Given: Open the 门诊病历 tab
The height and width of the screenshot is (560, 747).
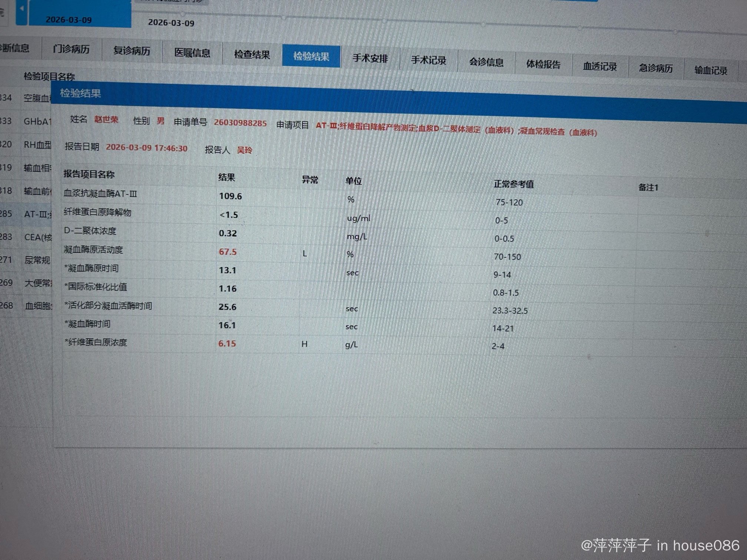Looking at the screenshot, I should pyautogui.click(x=71, y=49).
